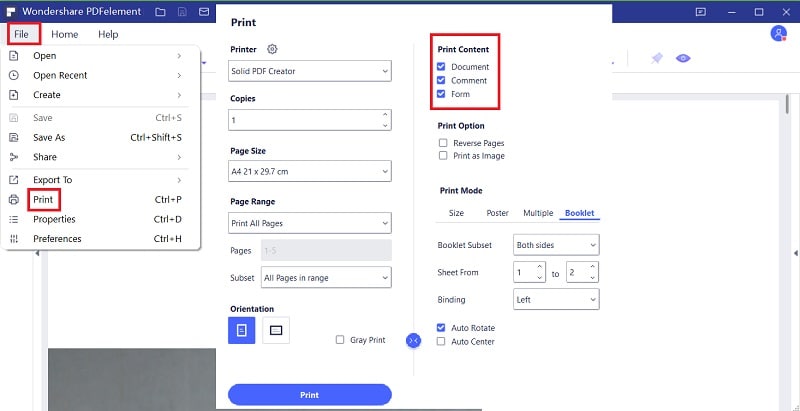Enable Reverse Pages option

point(443,143)
